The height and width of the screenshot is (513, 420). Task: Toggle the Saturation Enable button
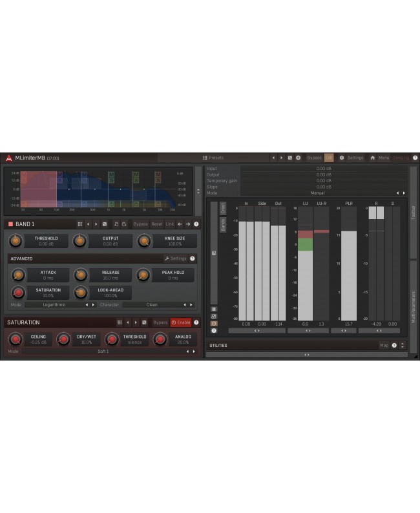pos(180,322)
